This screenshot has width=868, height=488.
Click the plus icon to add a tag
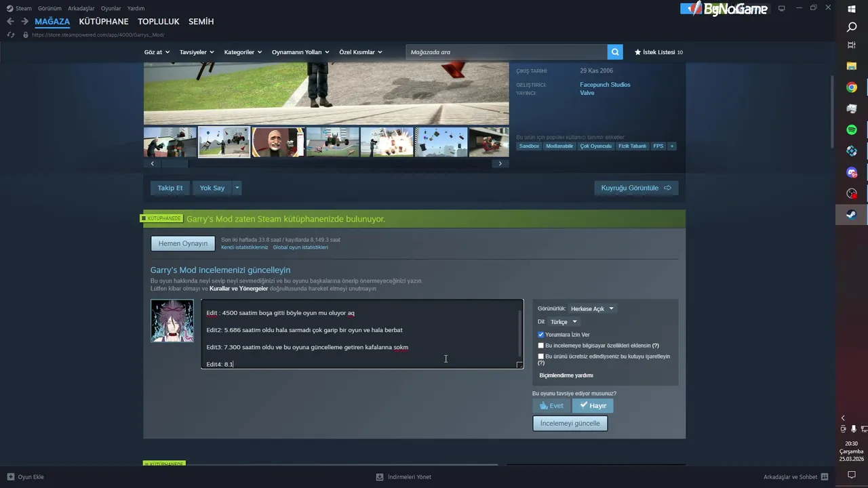672,146
